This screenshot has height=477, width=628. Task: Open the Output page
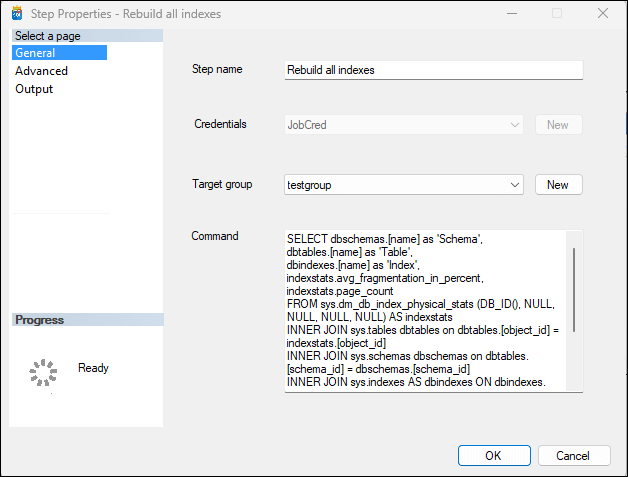coord(34,89)
